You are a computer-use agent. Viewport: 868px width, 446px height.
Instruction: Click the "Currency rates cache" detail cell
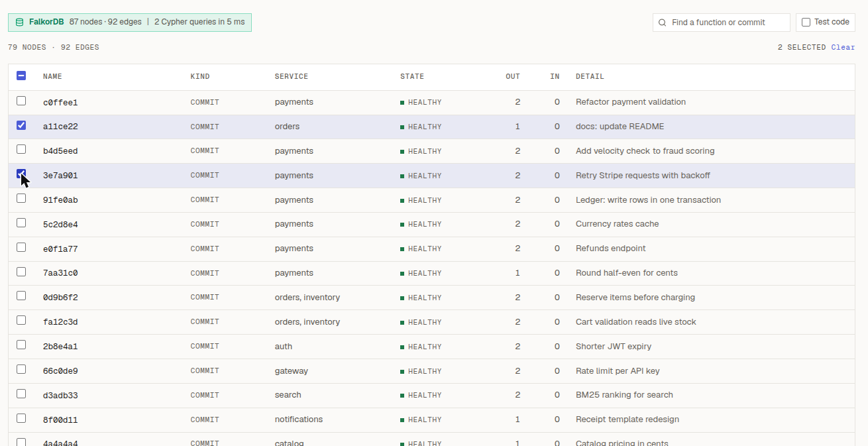pyautogui.click(x=618, y=224)
